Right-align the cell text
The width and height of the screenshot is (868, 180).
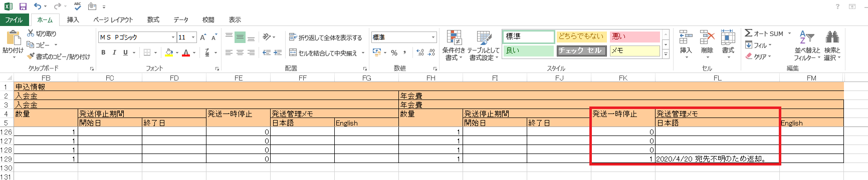(251, 52)
